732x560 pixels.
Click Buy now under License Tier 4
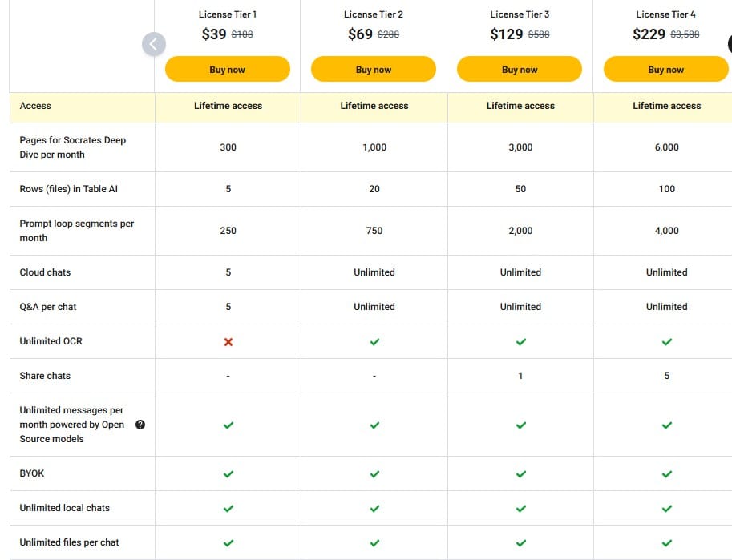[666, 69]
